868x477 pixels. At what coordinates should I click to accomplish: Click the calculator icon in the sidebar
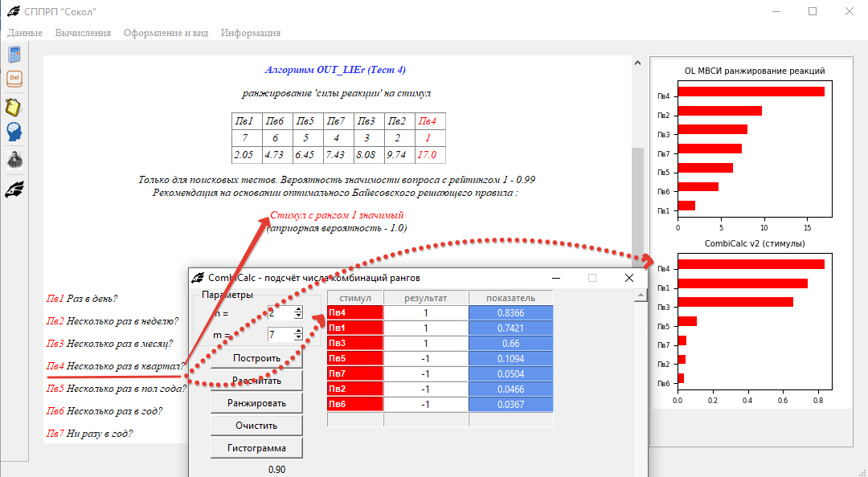point(14,55)
